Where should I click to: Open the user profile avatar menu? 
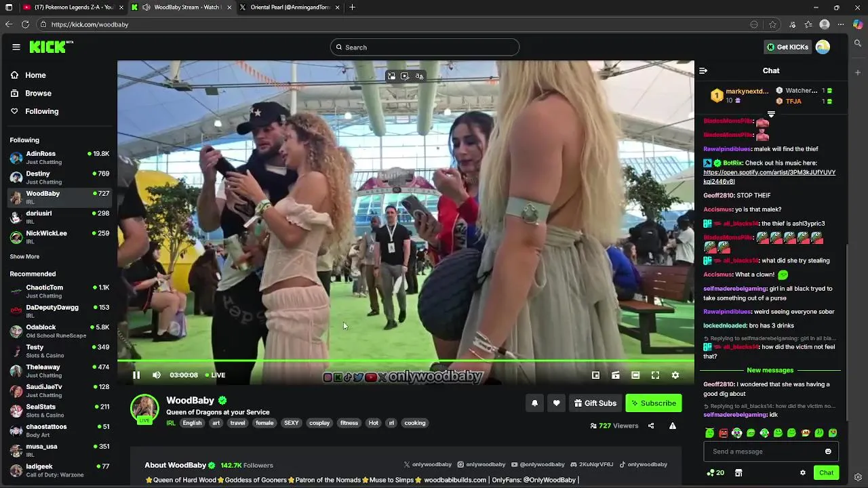(823, 47)
